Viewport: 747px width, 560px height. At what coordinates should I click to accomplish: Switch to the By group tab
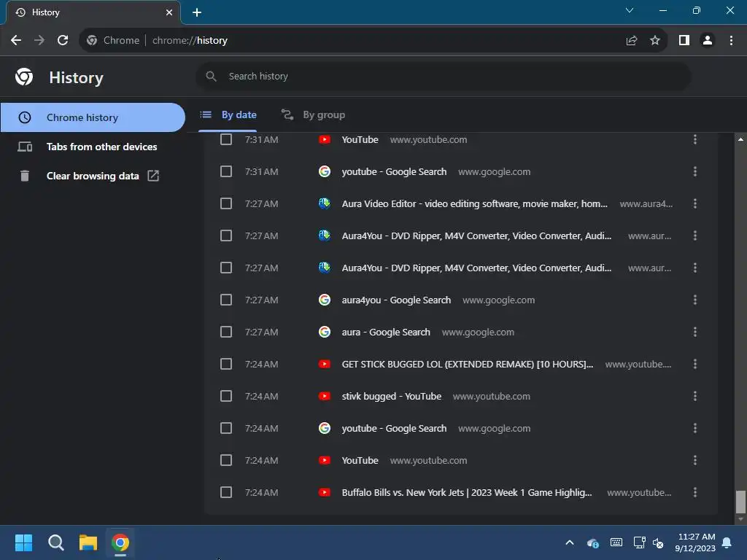pyautogui.click(x=313, y=114)
